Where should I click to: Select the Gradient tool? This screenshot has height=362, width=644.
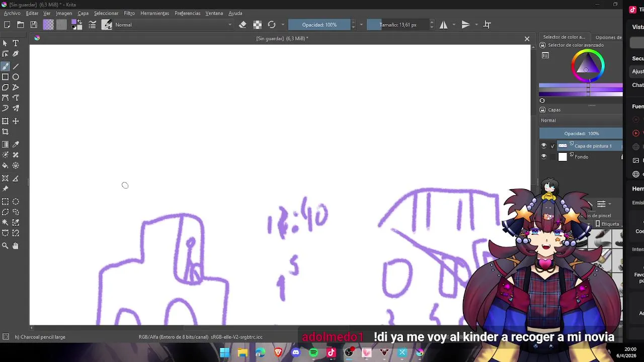pyautogui.click(x=5, y=144)
